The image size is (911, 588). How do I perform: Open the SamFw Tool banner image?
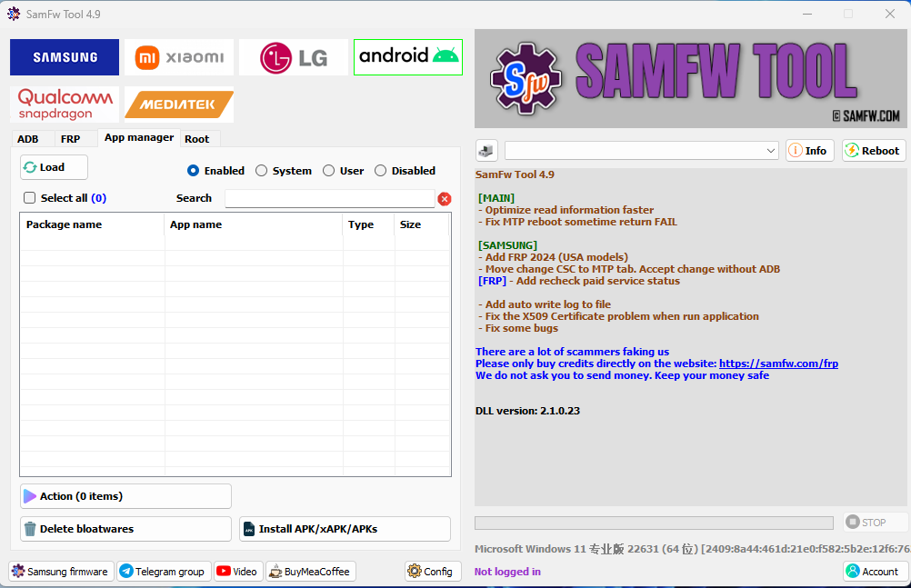point(690,78)
